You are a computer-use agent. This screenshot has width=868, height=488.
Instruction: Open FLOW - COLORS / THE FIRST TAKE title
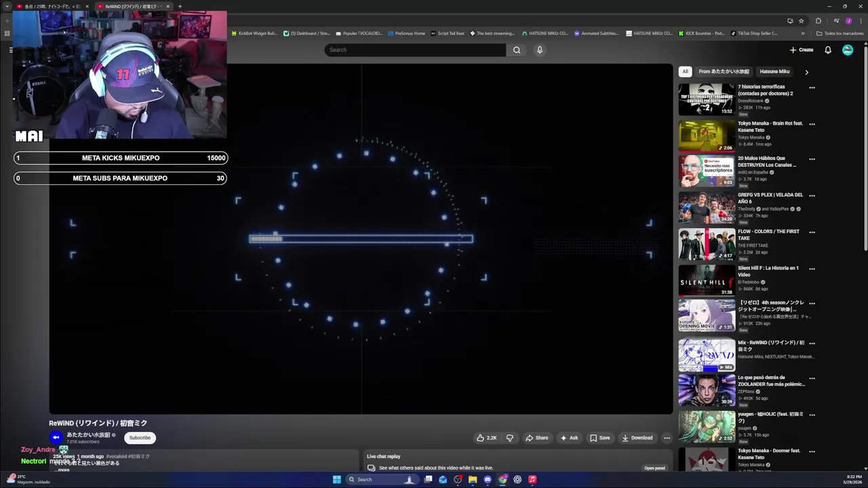coord(768,235)
